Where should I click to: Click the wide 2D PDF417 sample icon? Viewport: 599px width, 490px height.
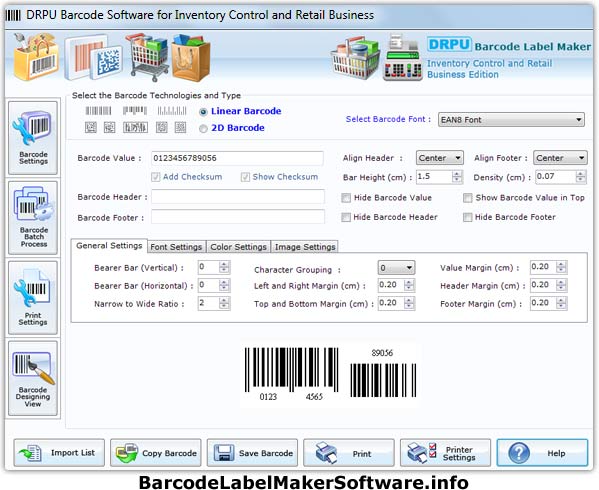(135, 127)
